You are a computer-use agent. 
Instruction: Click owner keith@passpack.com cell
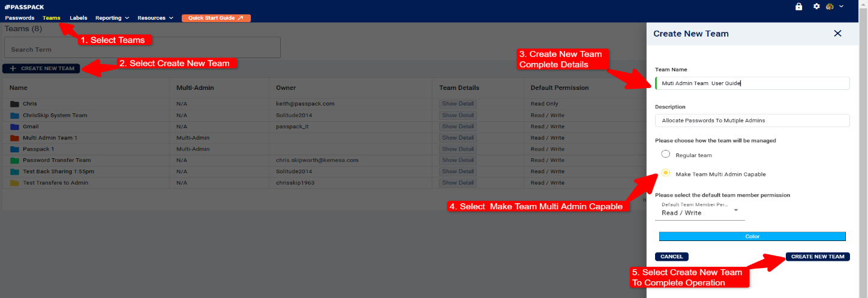point(305,104)
